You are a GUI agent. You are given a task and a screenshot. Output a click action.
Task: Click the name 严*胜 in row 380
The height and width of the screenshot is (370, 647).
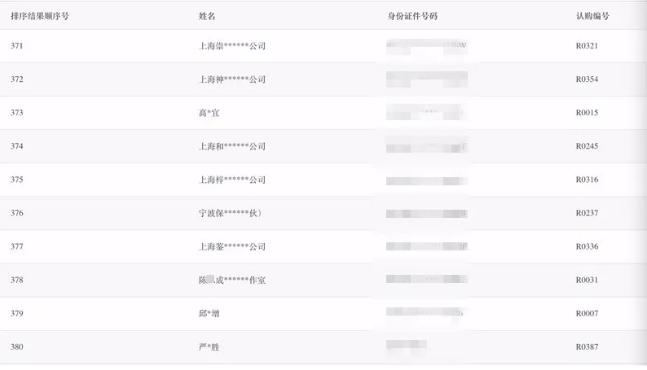[x=209, y=346]
